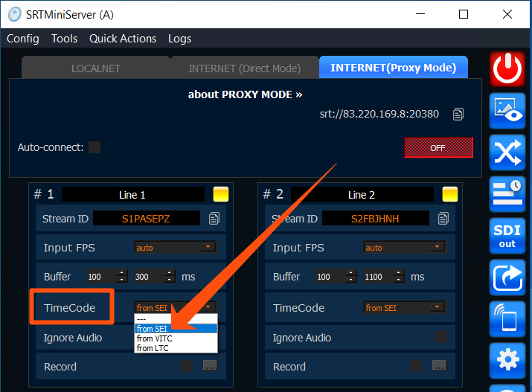Open the Config menu
The width and height of the screenshot is (532, 392).
click(x=23, y=39)
